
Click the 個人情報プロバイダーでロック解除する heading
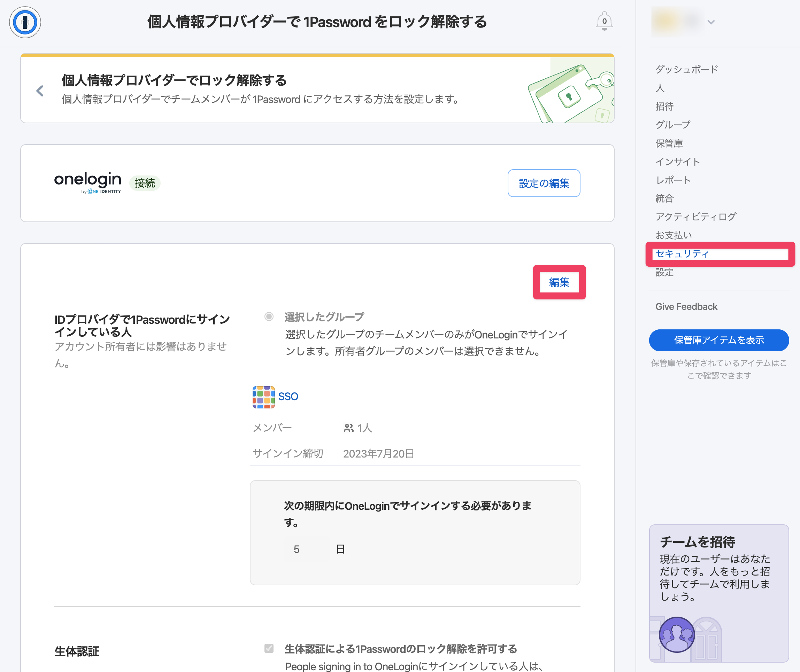(x=174, y=80)
